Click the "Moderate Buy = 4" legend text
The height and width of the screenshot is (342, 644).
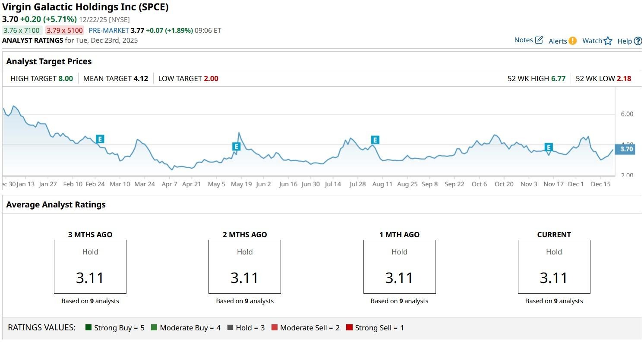[190, 328]
